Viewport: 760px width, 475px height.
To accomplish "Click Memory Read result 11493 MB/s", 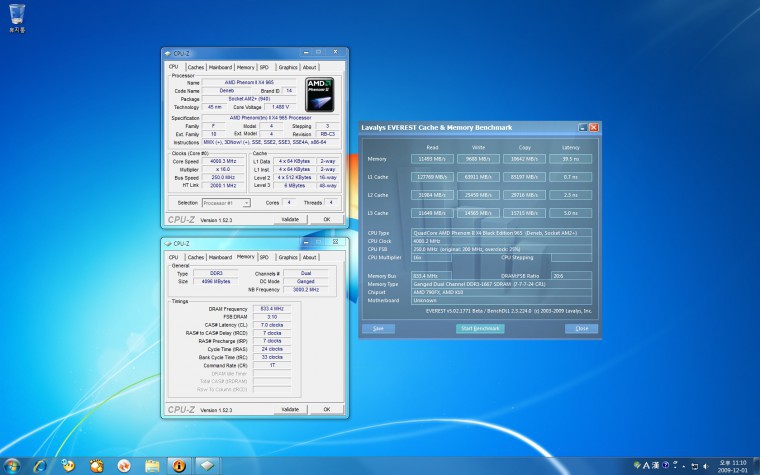I will (x=432, y=159).
